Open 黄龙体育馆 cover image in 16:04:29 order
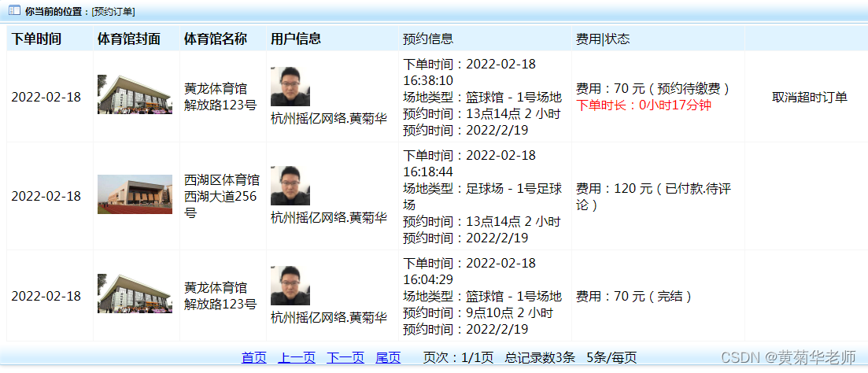Image resolution: width=868 pixels, height=373 pixels. [x=135, y=294]
